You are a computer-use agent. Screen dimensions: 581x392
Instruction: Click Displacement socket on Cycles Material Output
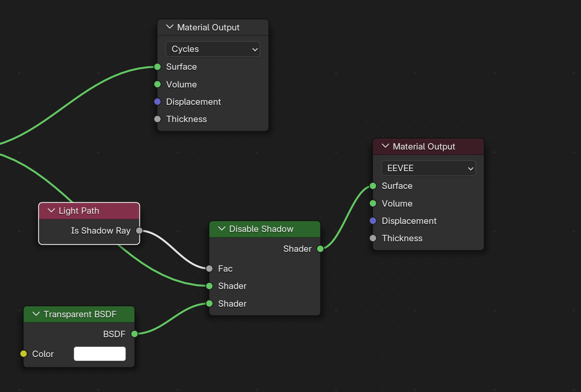pyautogui.click(x=158, y=102)
